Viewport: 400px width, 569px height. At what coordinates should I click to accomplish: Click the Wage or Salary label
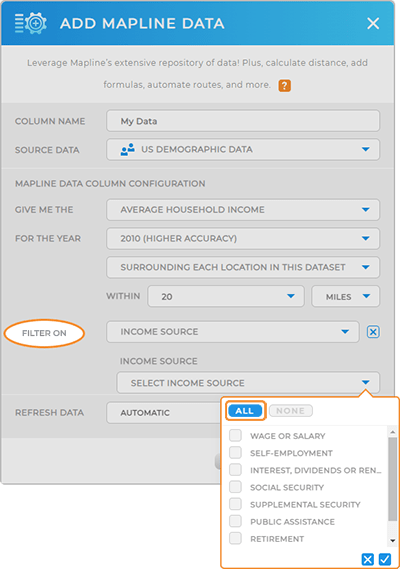tap(287, 436)
